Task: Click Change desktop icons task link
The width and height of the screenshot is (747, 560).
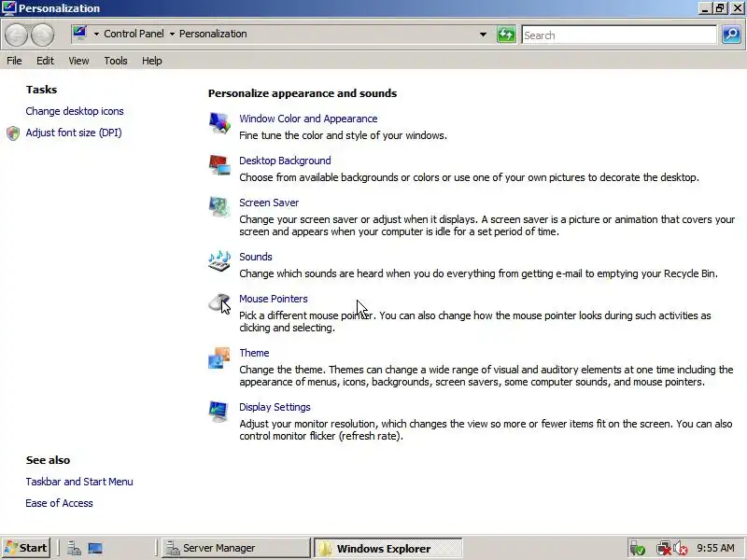Action: [x=75, y=111]
